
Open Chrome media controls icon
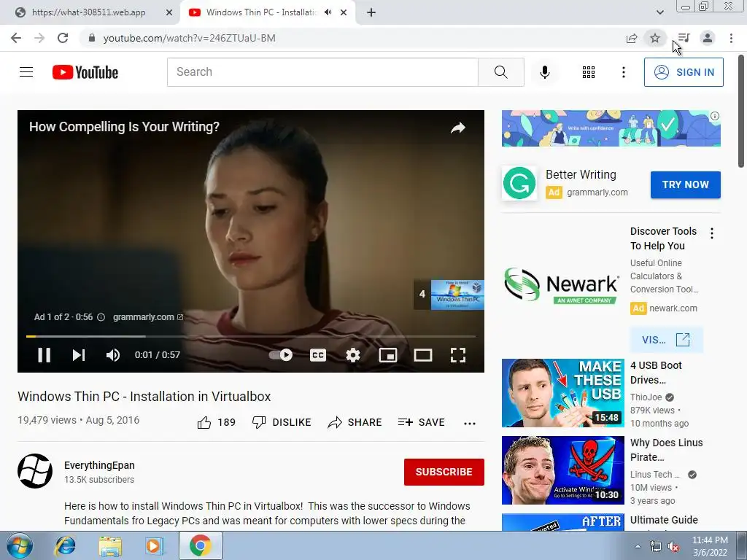pyautogui.click(x=684, y=38)
